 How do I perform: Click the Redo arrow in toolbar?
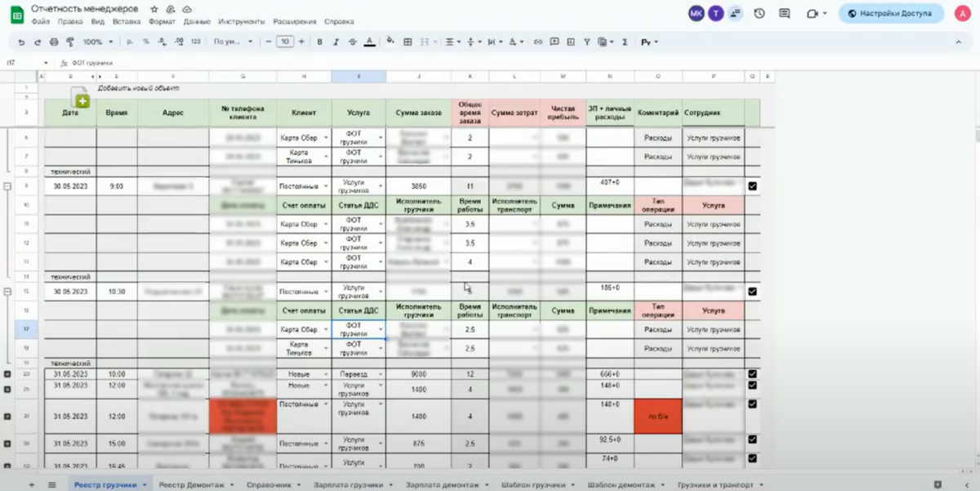click(37, 42)
